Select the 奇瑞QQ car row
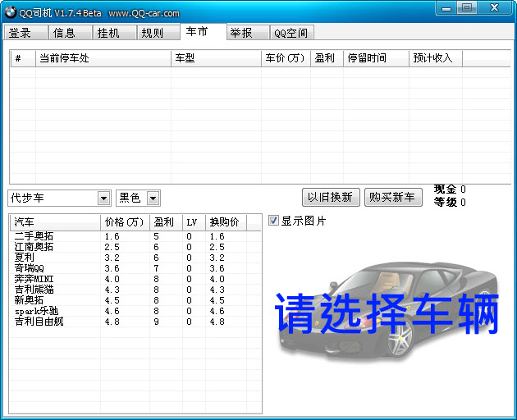The width and height of the screenshot is (517, 420). click(x=135, y=268)
